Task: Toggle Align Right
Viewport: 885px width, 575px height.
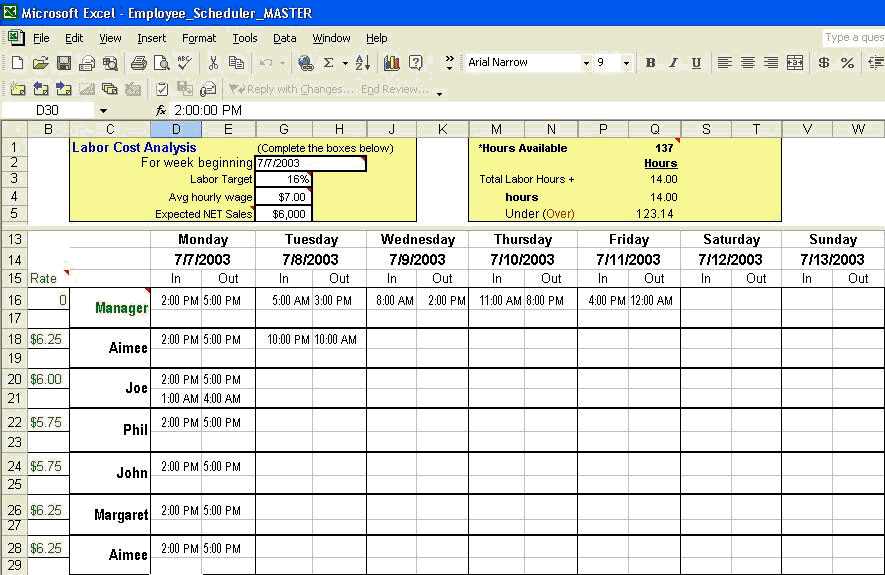Action: click(771, 63)
